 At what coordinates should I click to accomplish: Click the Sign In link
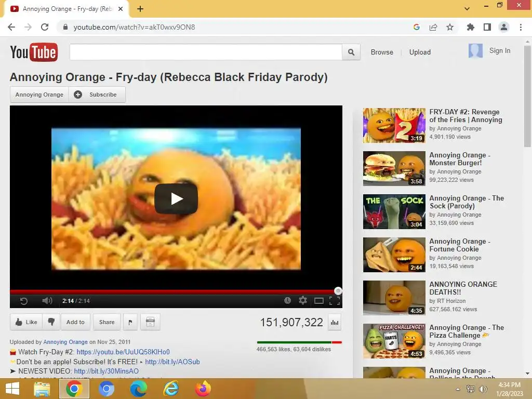click(499, 50)
